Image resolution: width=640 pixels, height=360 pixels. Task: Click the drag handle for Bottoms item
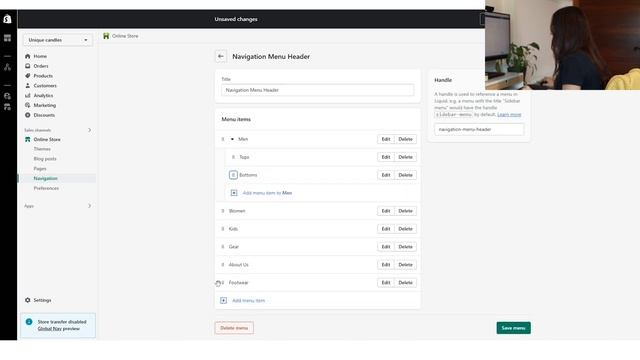(x=233, y=175)
